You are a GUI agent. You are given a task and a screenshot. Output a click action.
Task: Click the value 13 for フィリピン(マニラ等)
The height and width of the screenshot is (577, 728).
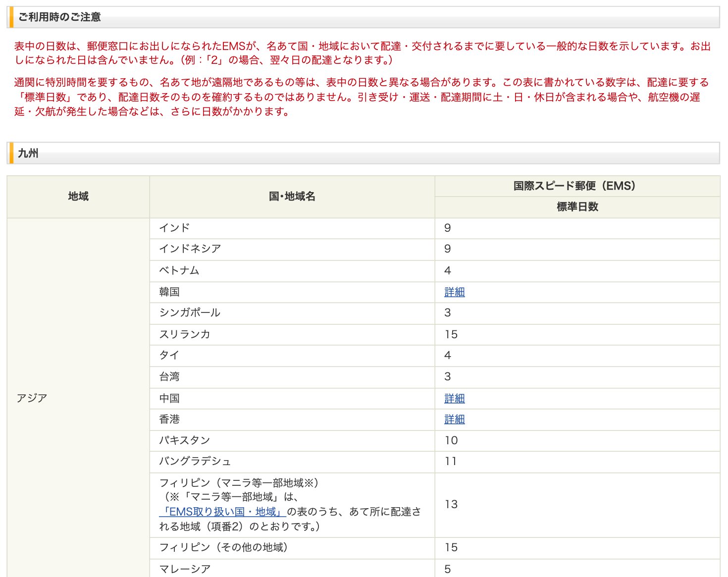click(x=451, y=505)
